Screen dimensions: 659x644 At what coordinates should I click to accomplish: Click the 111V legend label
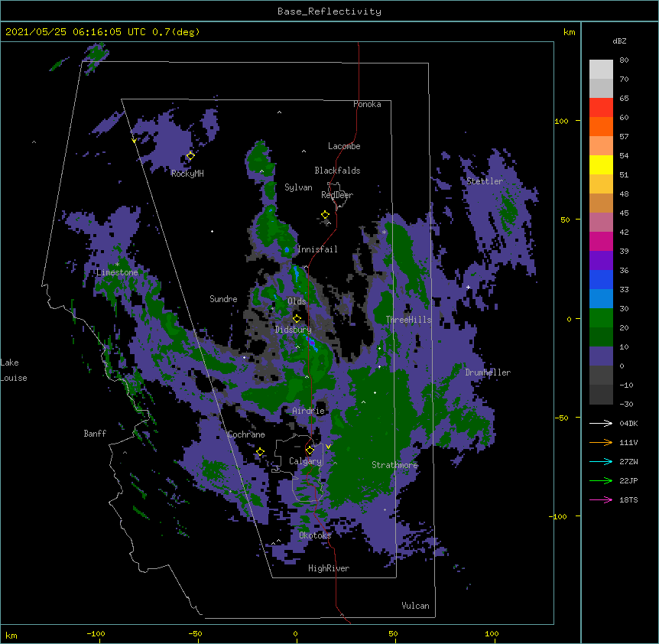628,442
